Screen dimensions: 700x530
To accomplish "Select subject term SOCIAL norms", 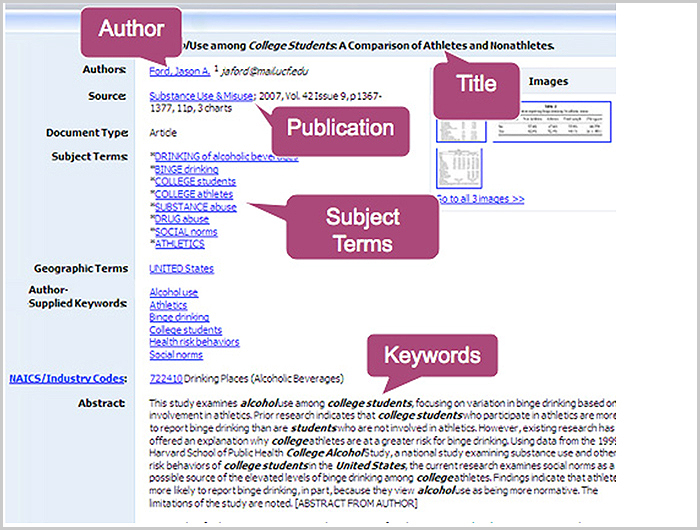I will pyautogui.click(x=186, y=232).
